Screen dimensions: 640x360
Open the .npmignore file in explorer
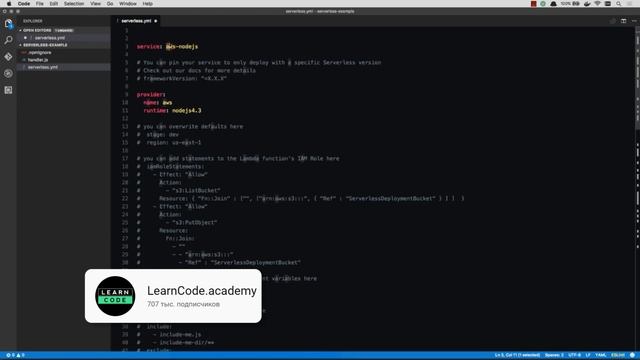tap(63, 52)
